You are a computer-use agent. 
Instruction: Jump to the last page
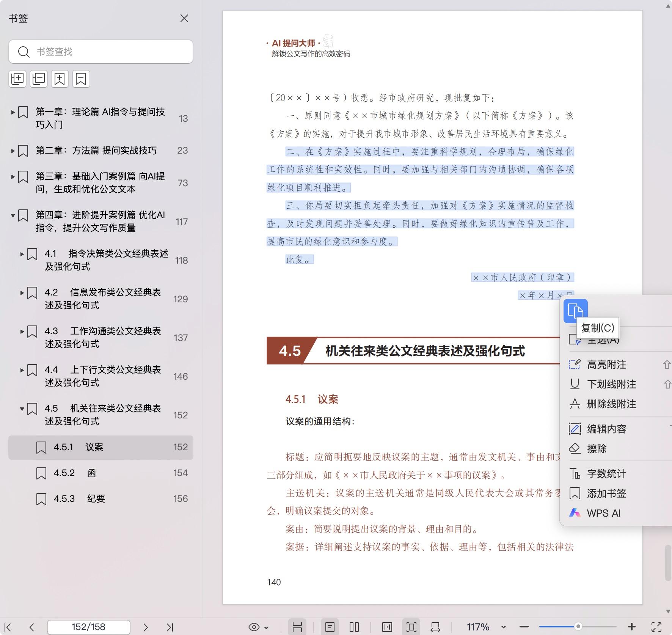tap(170, 627)
